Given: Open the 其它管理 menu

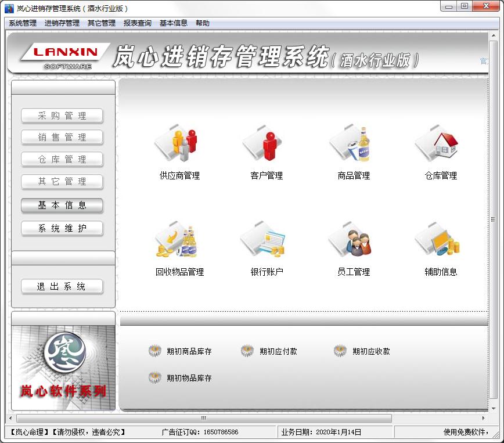Looking at the screenshot, I should click(102, 23).
